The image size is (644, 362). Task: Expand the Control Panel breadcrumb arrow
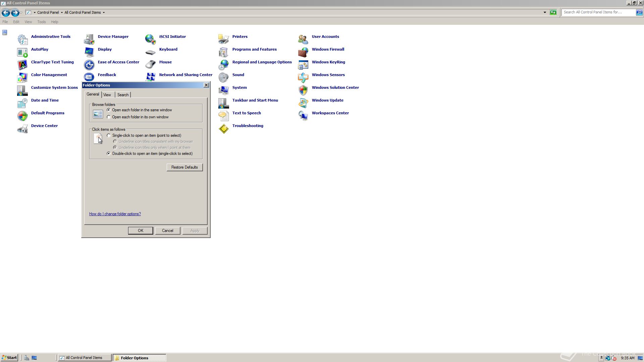62,12
